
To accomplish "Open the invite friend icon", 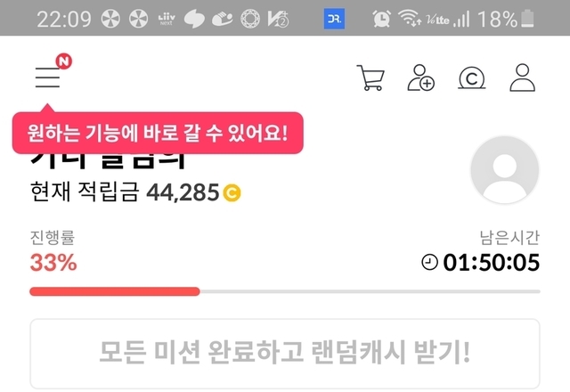I will coord(420,78).
